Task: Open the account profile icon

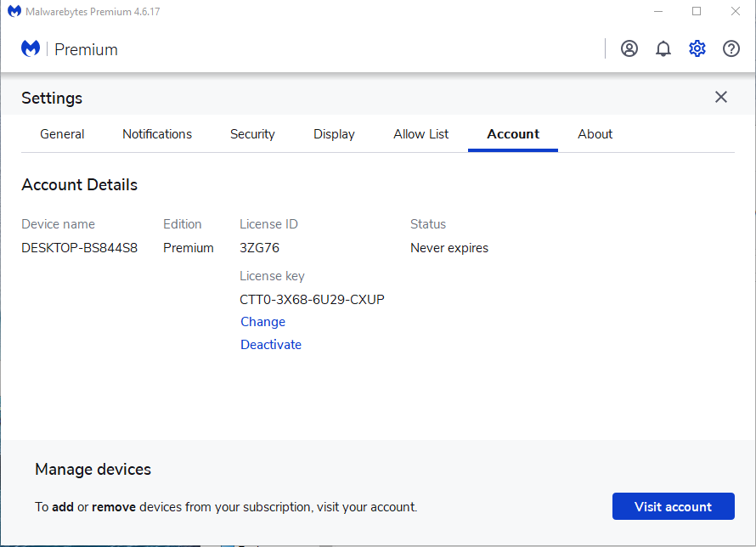Action: (629, 48)
